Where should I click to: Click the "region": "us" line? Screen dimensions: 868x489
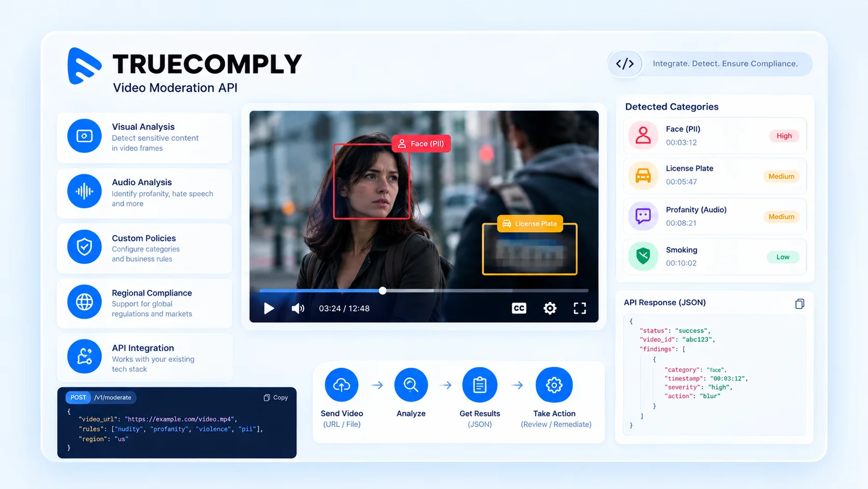pos(103,439)
